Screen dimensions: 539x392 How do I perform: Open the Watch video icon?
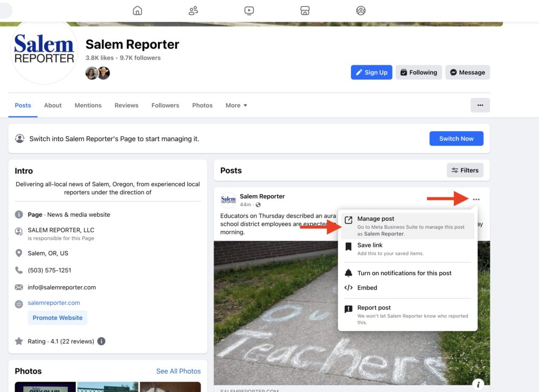coord(249,11)
